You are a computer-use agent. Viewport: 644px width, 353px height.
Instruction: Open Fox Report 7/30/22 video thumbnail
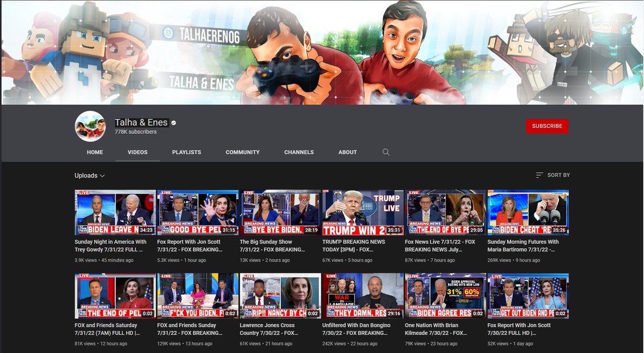click(x=528, y=296)
